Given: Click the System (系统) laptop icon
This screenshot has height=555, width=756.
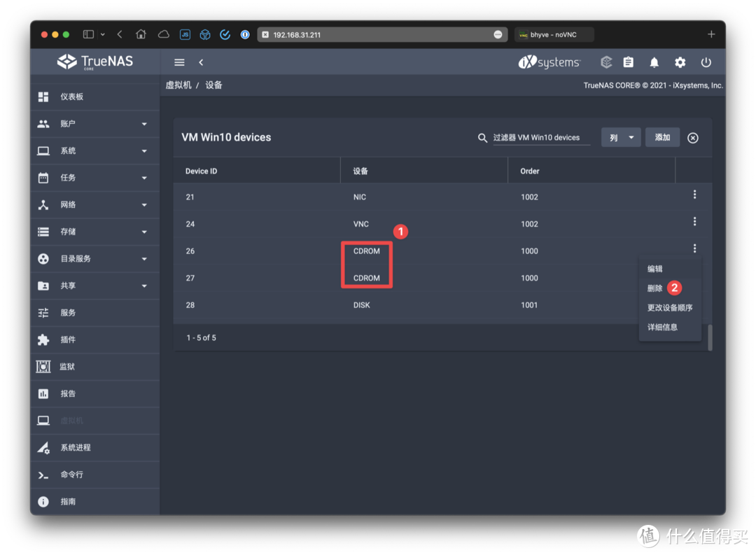Looking at the screenshot, I should 43,151.
